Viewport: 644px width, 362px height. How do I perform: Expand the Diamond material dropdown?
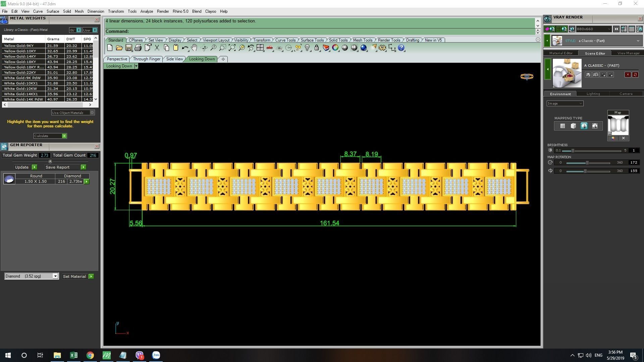55,276
